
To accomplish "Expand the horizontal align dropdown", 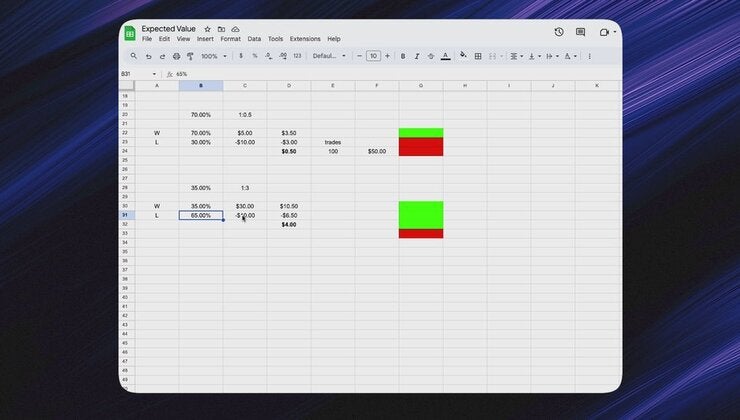I will point(516,56).
